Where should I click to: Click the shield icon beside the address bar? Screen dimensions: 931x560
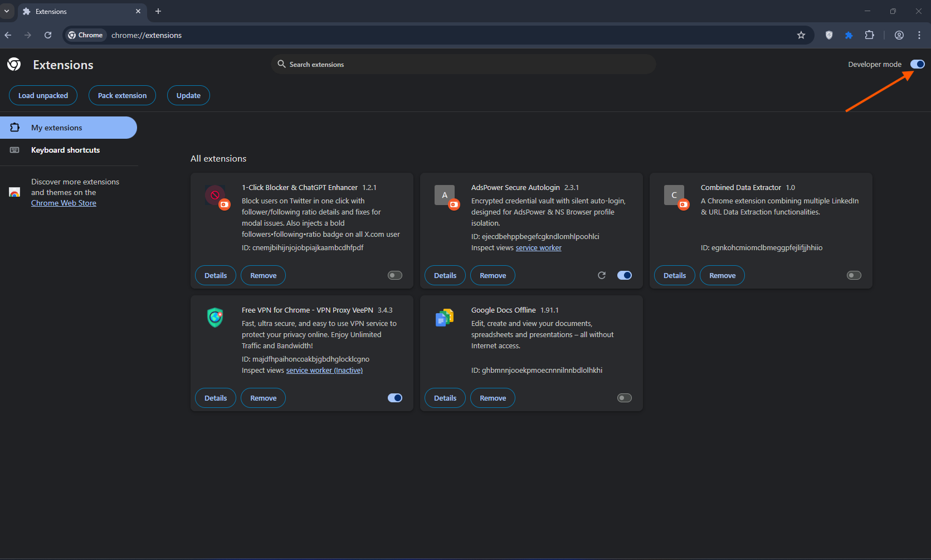pos(829,35)
